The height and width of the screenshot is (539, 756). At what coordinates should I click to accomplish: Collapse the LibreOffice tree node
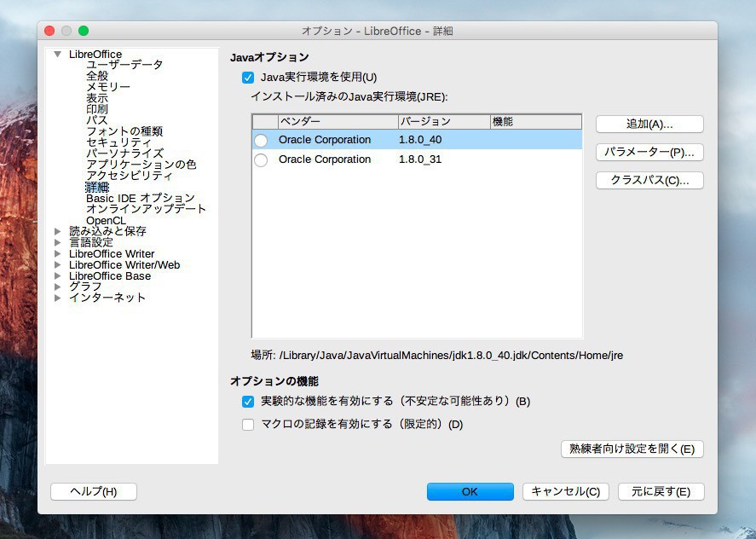[58, 54]
